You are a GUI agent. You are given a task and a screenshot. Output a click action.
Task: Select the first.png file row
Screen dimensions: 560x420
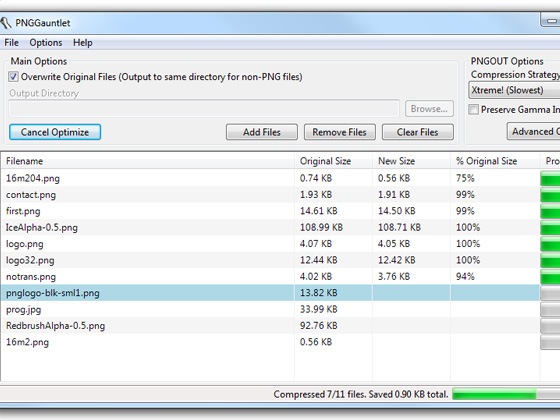280,211
